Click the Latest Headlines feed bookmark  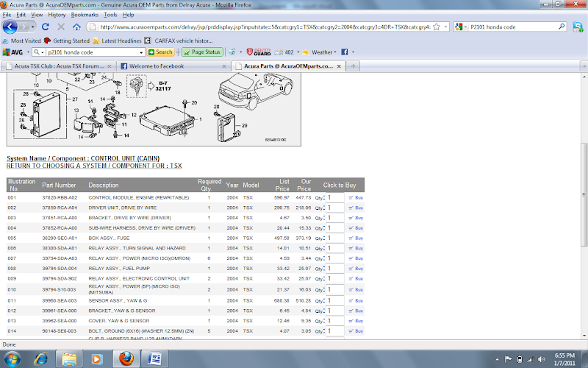(x=117, y=40)
